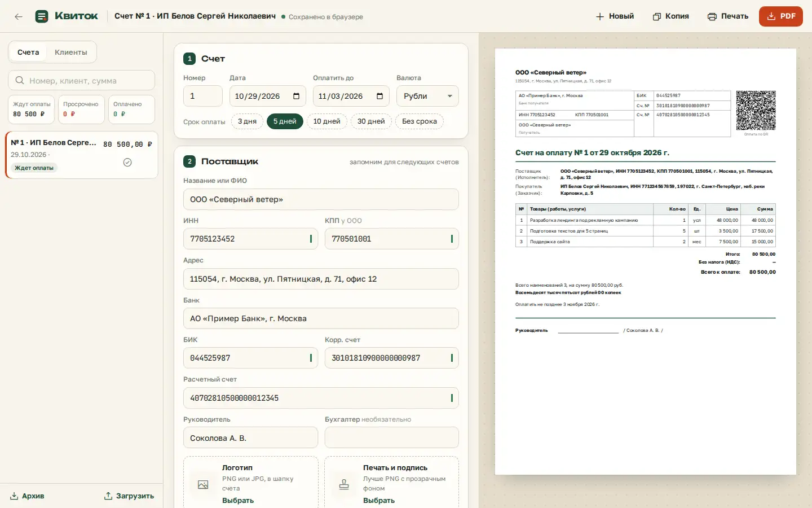Create a Новый invoice
The image size is (812, 508).
pyautogui.click(x=615, y=16)
